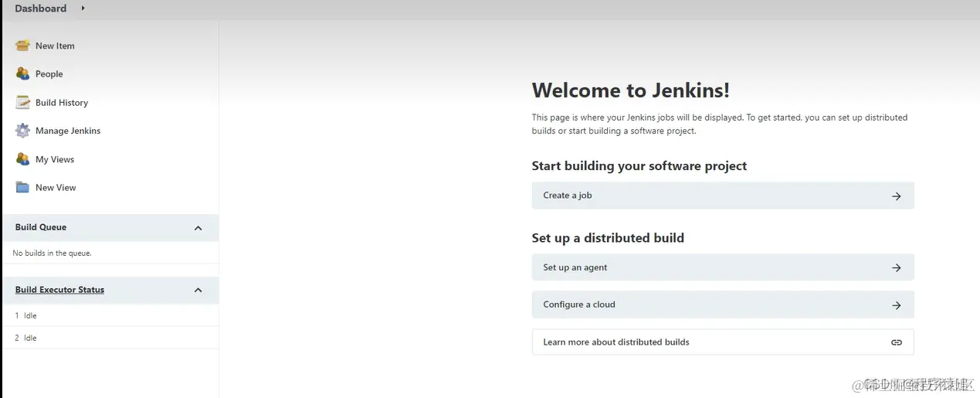This screenshot has width=980, height=398.
Task: Collapse the Build Executor Status panel
Action: tap(198, 291)
